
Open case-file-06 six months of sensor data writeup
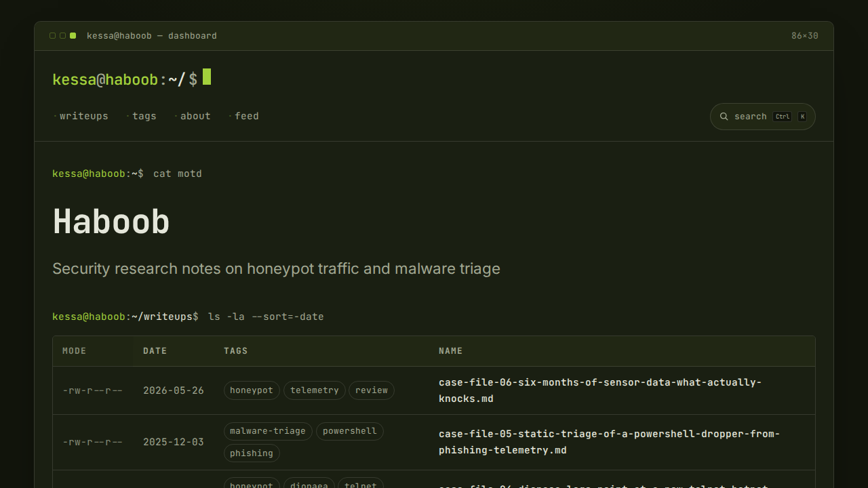[600, 390]
